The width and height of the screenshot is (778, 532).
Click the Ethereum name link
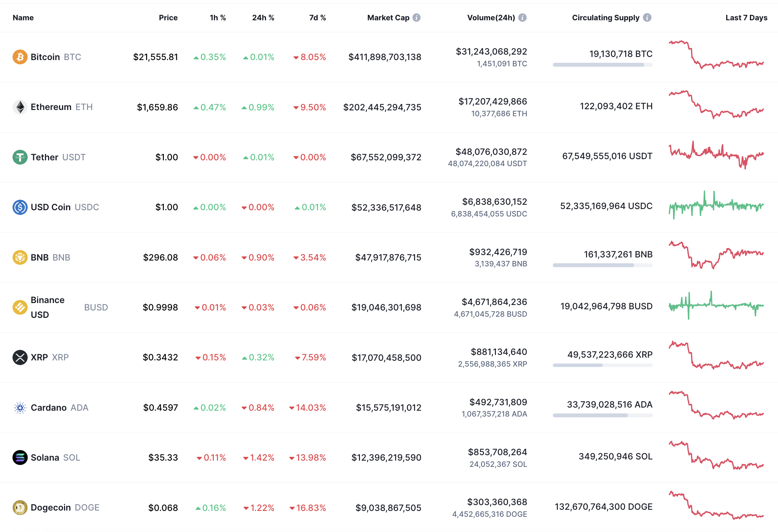(50, 107)
